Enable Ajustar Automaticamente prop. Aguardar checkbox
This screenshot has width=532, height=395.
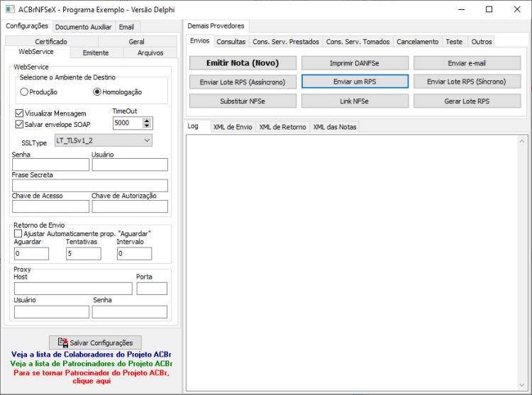coord(18,233)
